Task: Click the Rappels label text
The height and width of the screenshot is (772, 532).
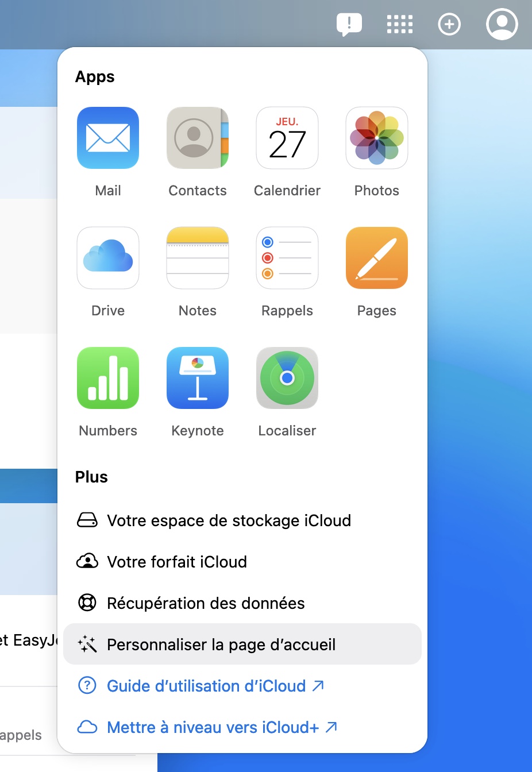Action: pos(287,311)
